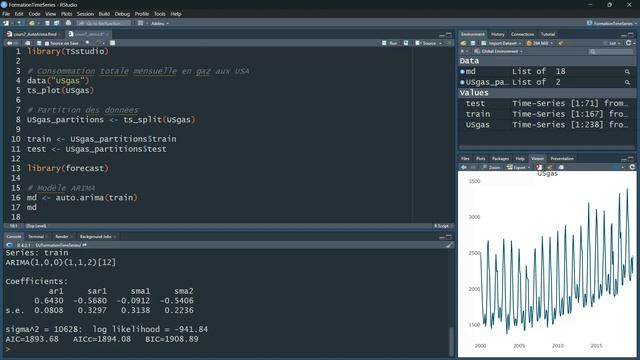This screenshot has height=360, width=640.
Task: Switch to the Terminal tab
Action: 36,237
